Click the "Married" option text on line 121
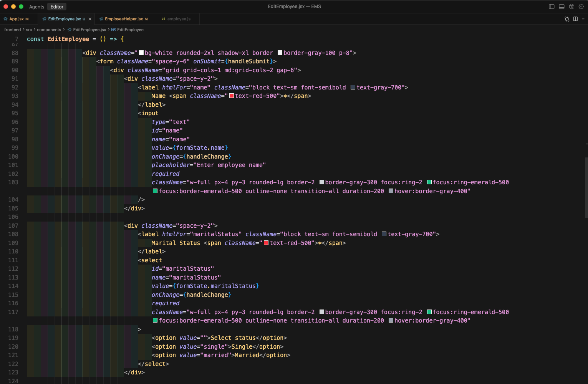The image size is (588, 384). (247, 355)
